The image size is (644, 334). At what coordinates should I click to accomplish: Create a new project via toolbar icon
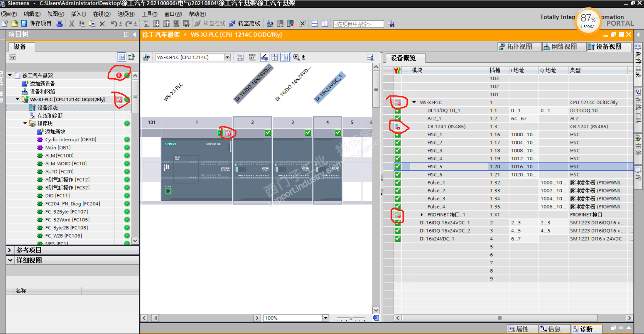coord(5,23)
